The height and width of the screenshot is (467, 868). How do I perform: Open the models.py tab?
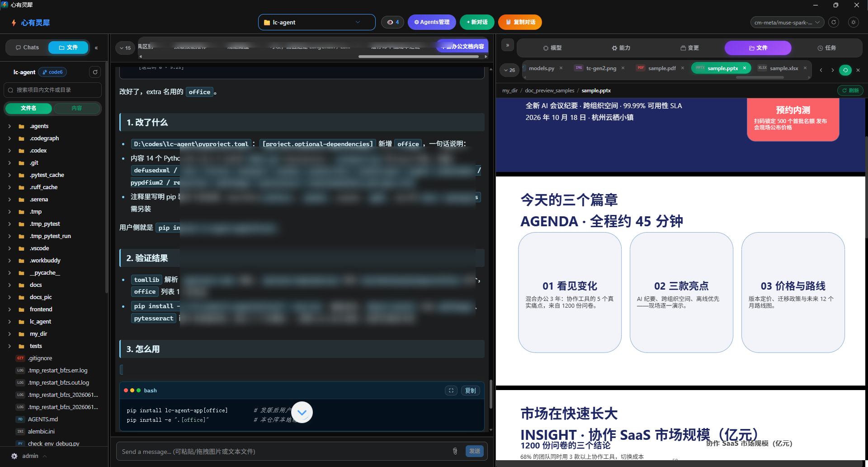pos(542,68)
